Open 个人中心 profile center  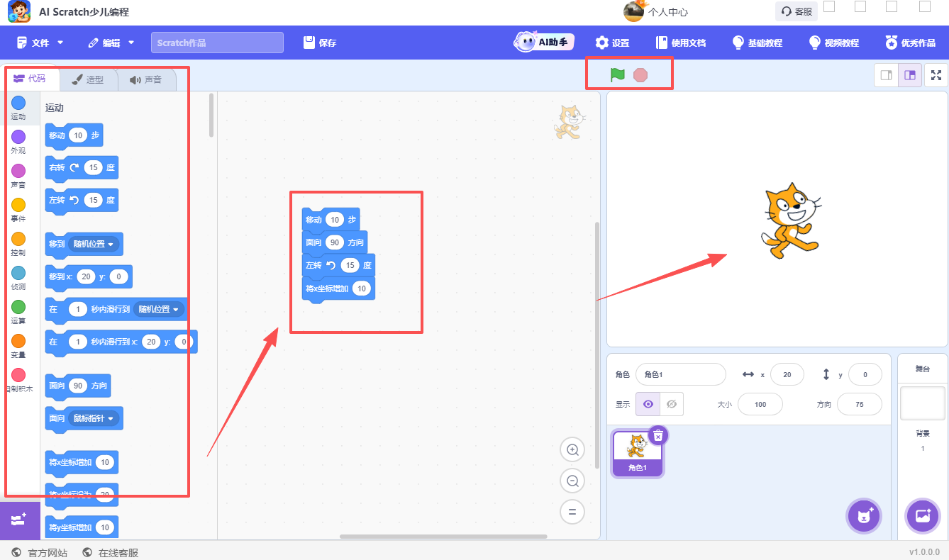tap(655, 11)
